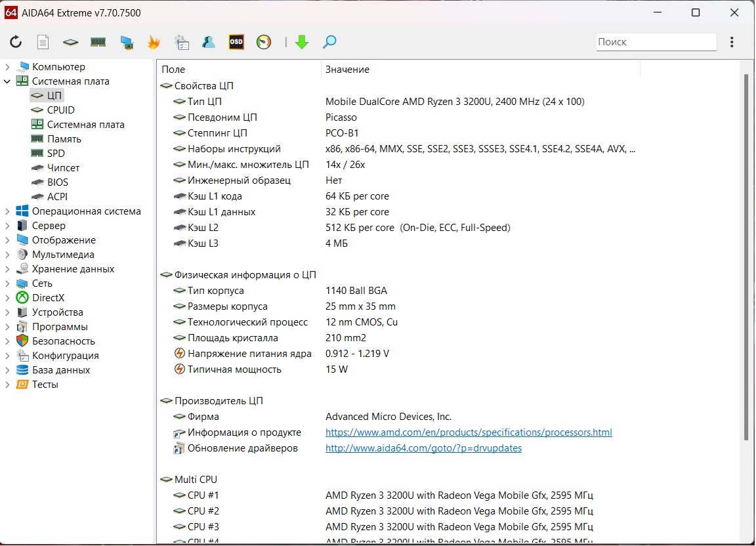This screenshot has height=546, width=756.
Task: Click the Поиск search field
Action: click(x=655, y=42)
